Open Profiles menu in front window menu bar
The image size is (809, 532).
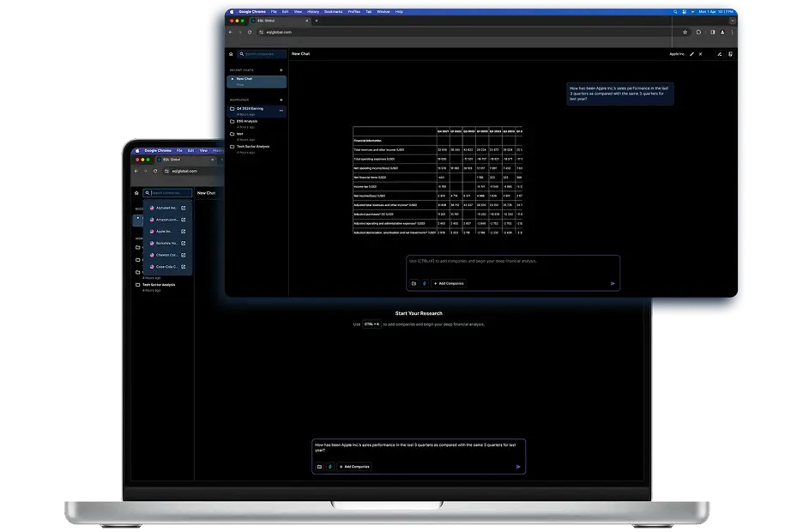[x=354, y=11]
